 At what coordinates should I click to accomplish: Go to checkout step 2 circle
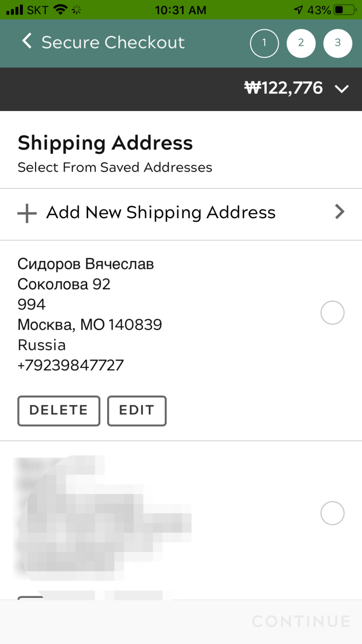coord(301,43)
